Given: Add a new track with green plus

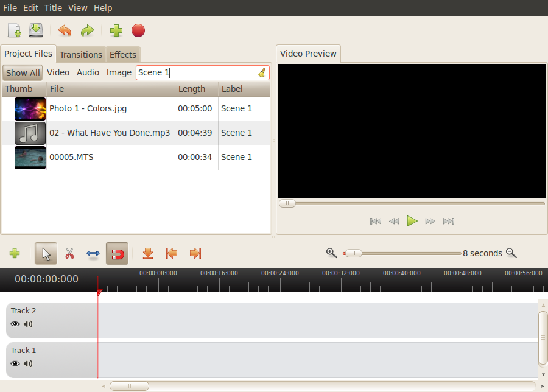Looking at the screenshot, I should pos(15,253).
